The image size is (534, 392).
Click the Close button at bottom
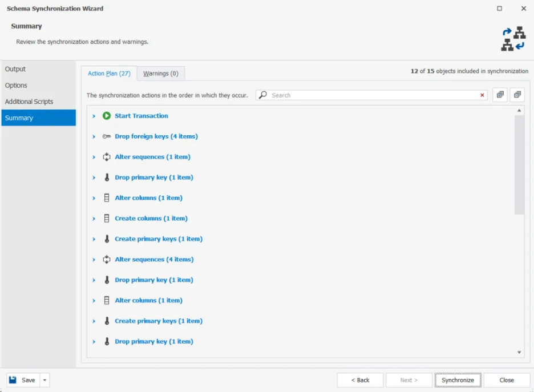507,380
